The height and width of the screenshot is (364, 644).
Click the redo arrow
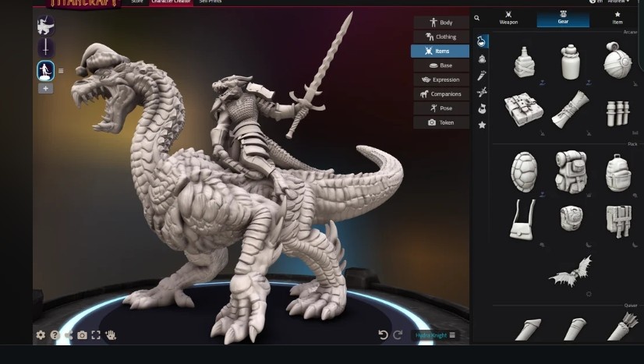tap(398, 335)
